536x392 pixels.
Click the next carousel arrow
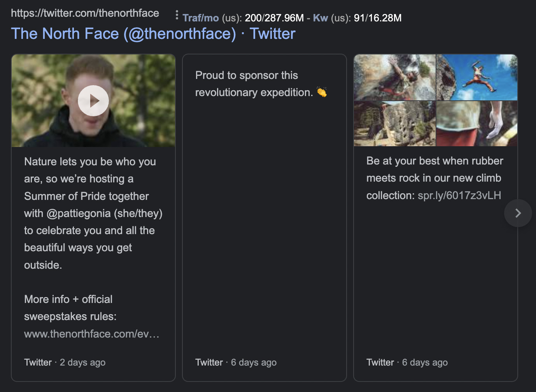(x=518, y=213)
